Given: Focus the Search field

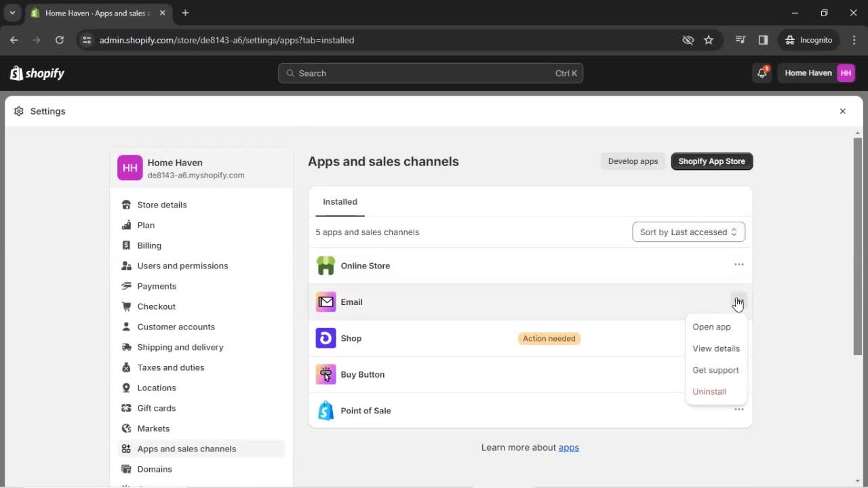Looking at the screenshot, I should (431, 73).
